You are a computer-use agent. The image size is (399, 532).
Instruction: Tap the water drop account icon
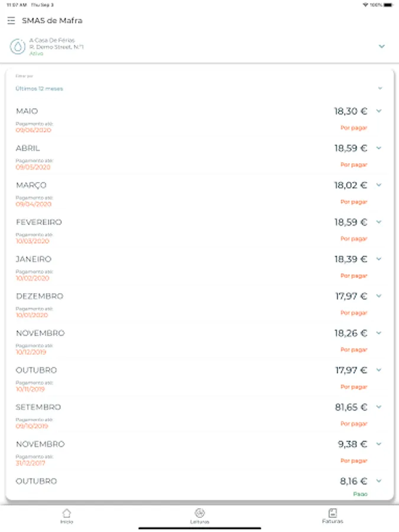coord(18,46)
